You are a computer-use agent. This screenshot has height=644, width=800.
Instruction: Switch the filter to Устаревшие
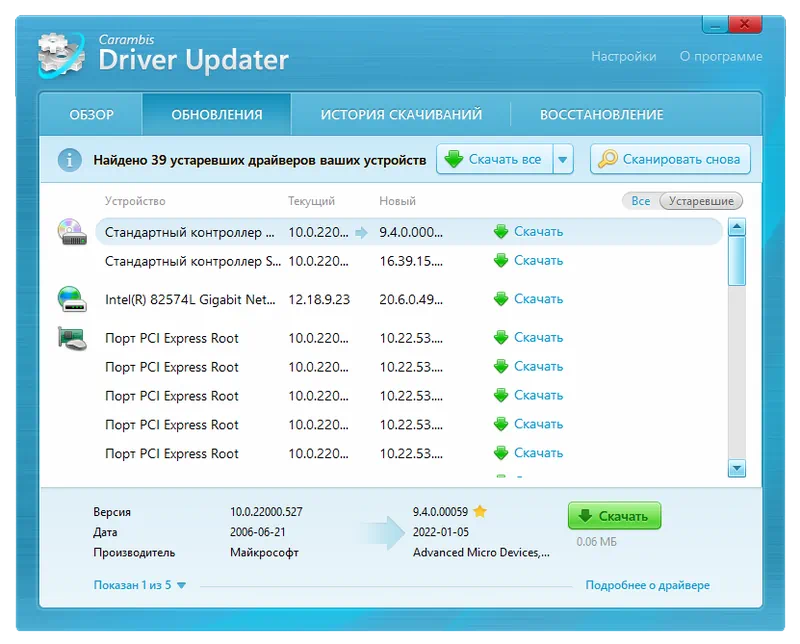coord(701,201)
